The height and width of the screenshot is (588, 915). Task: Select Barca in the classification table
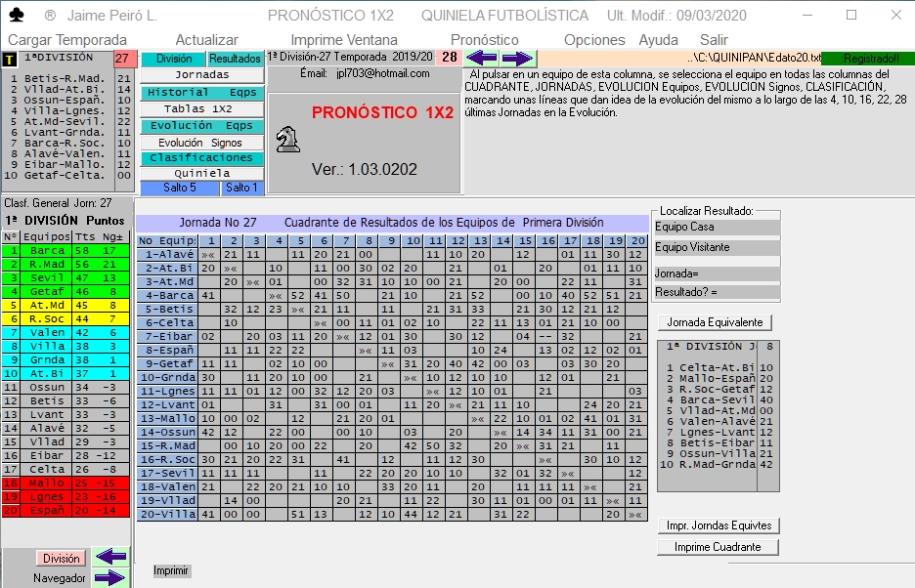pos(47,250)
